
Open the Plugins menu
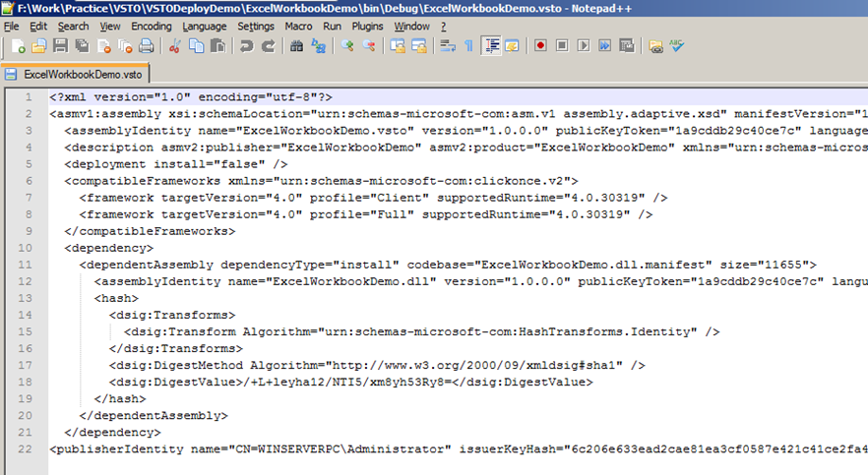pyautogui.click(x=368, y=26)
